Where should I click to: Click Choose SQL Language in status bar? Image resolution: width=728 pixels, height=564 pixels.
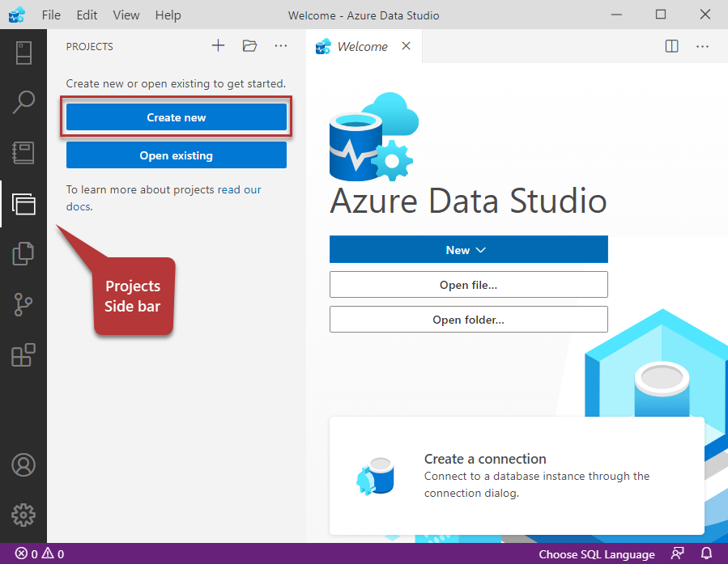(597, 553)
